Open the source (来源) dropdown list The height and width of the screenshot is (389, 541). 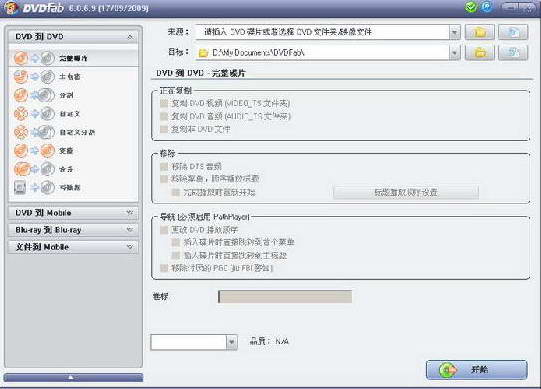coord(455,32)
